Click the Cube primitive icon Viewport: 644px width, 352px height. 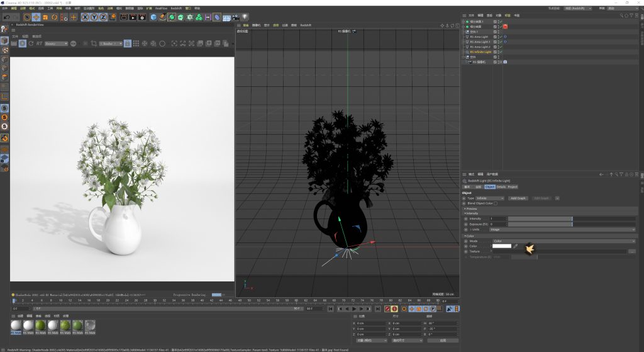pos(153,17)
